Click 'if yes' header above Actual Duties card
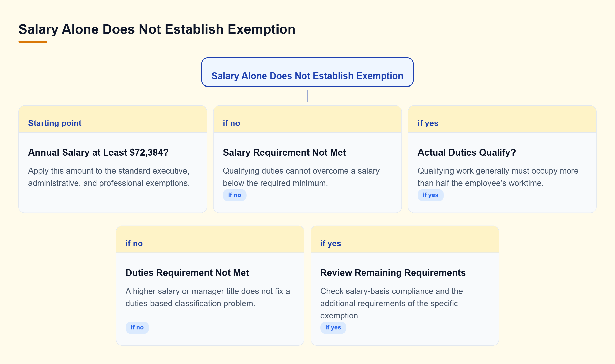 click(x=502, y=119)
